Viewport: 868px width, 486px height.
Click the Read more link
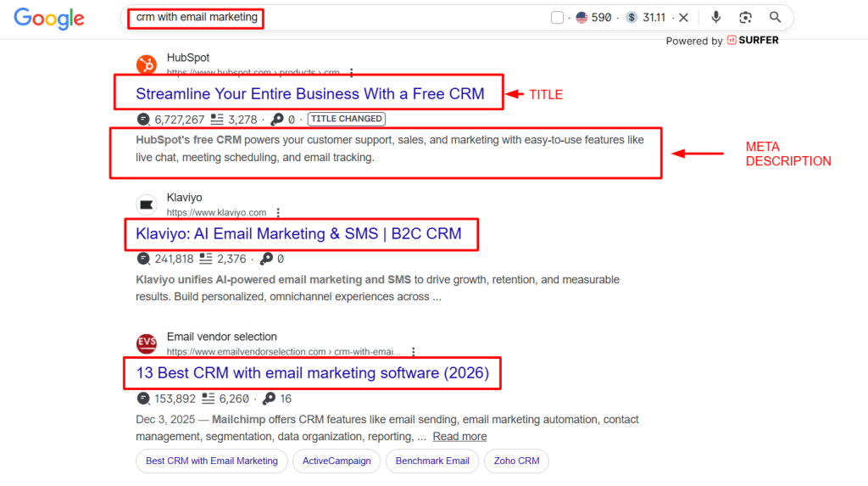click(x=459, y=437)
